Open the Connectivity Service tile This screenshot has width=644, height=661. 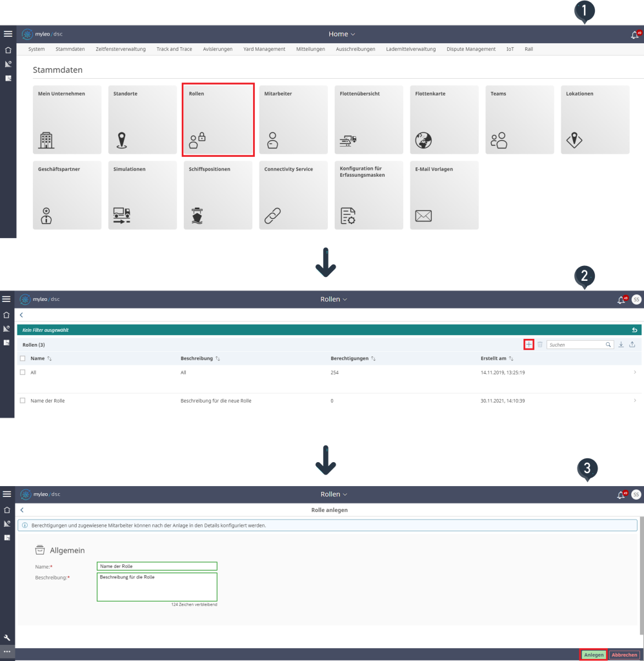click(294, 195)
